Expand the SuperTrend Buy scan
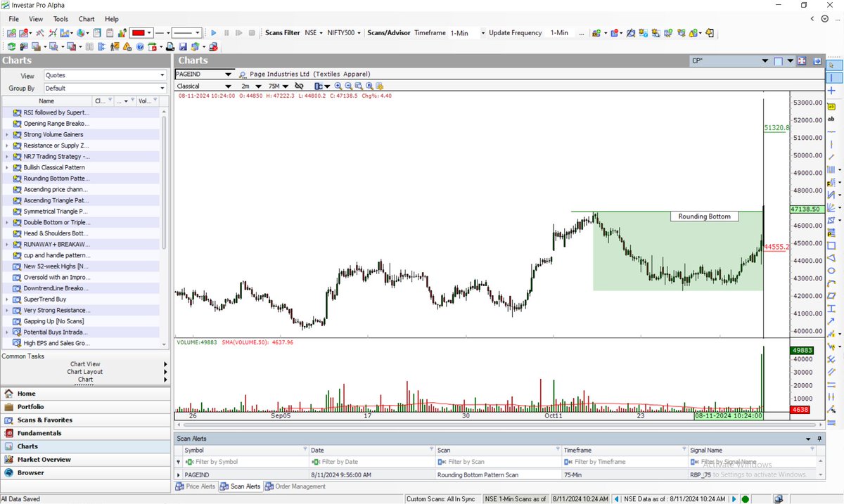844x504 pixels. pyautogui.click(x=7, y=299)
